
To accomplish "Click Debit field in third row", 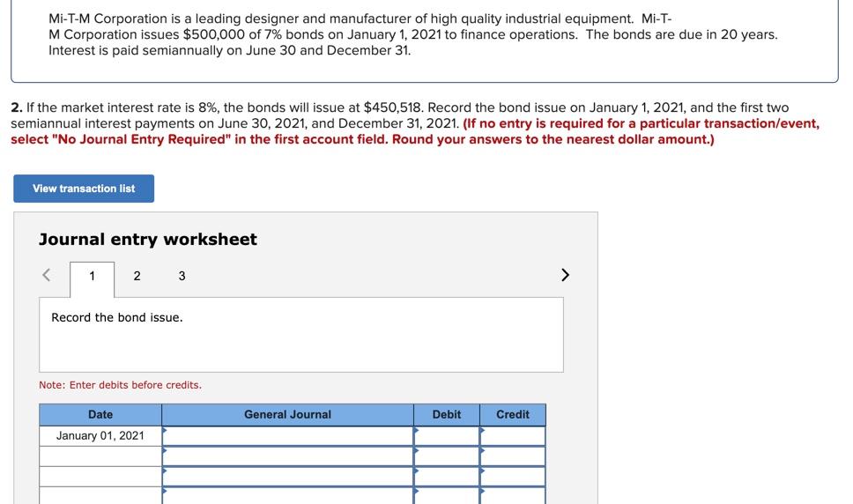I will point(447,477).
